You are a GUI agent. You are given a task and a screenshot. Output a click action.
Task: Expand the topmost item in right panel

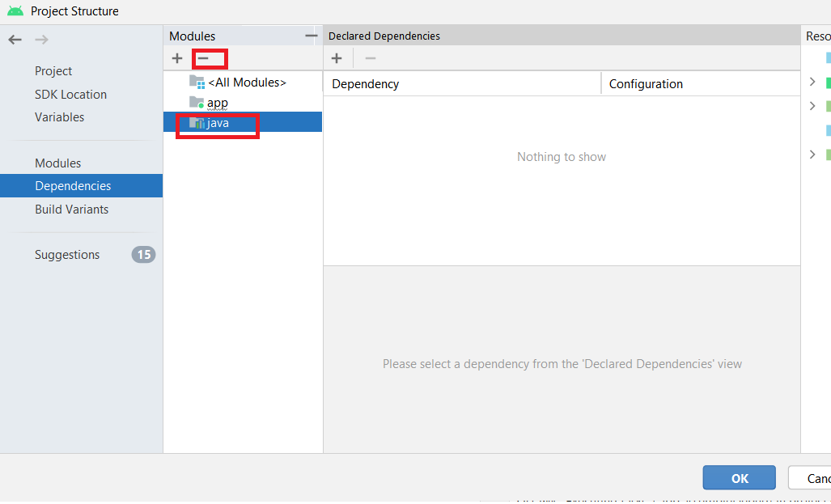(x=812, y=82)
